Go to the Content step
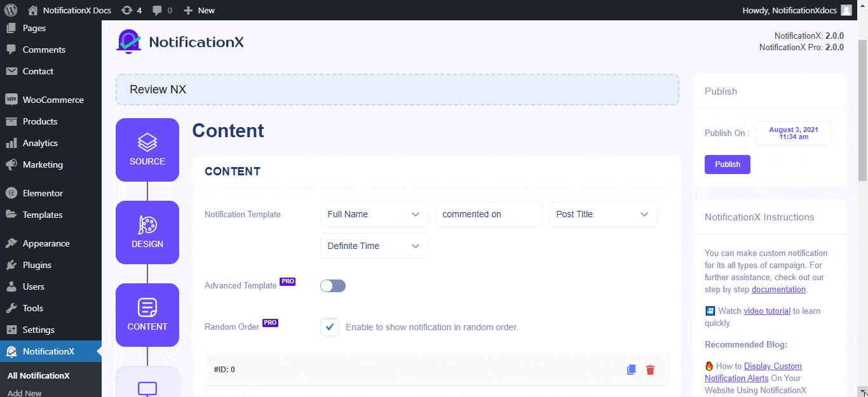 click(x=147, y=315)
